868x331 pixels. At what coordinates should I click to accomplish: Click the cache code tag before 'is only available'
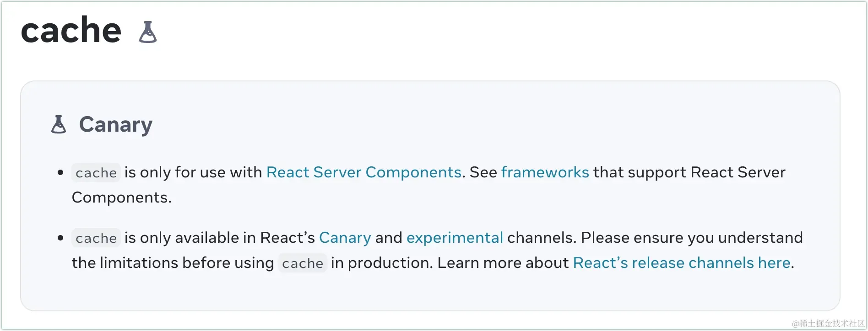(x=96, y=238)
